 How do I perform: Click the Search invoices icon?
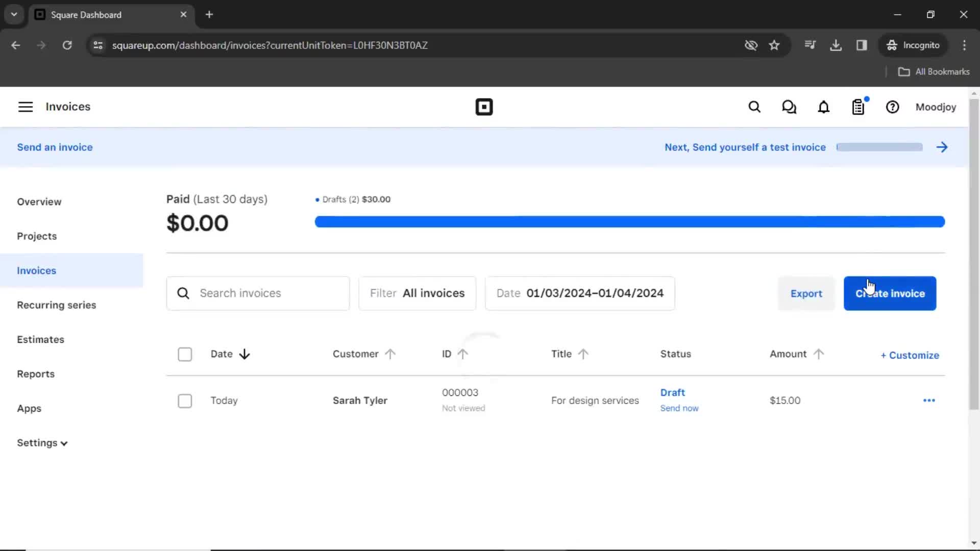184,293
